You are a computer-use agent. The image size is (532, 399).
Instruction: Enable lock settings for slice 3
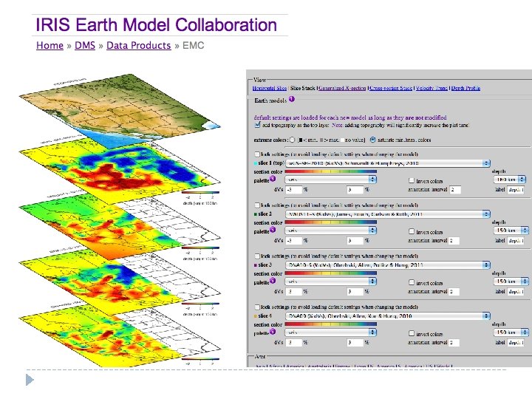257,256
